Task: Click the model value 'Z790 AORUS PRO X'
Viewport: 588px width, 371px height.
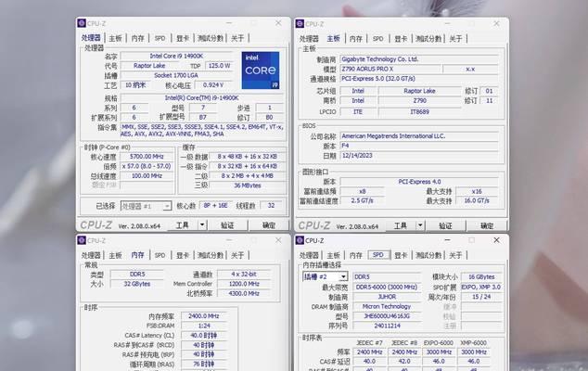Action: 390,69
